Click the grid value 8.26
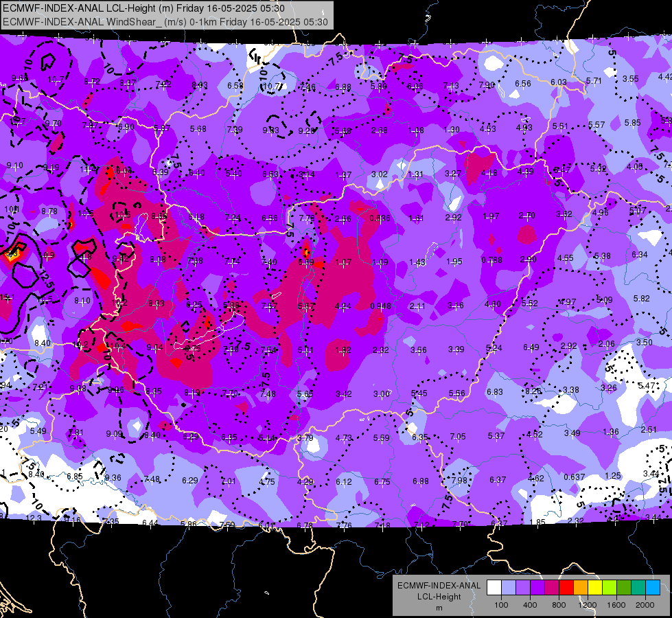The height and width of the screenshot is (618, 672). (533, 391)
